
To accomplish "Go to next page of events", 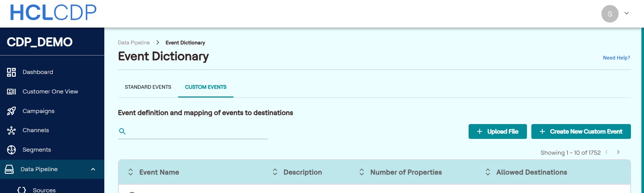I will click(618, 152).
